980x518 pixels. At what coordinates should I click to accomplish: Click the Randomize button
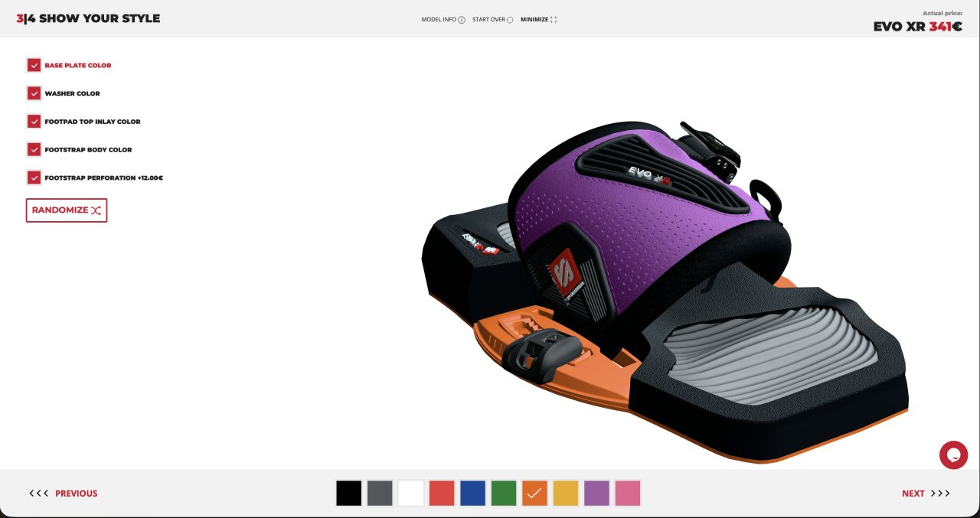pyautogui.click(x=67, y=210)
